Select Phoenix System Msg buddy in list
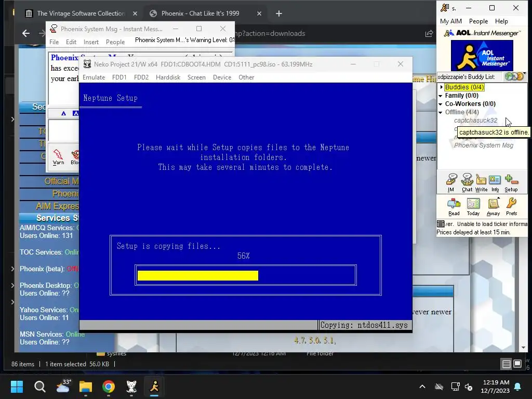 484,145
